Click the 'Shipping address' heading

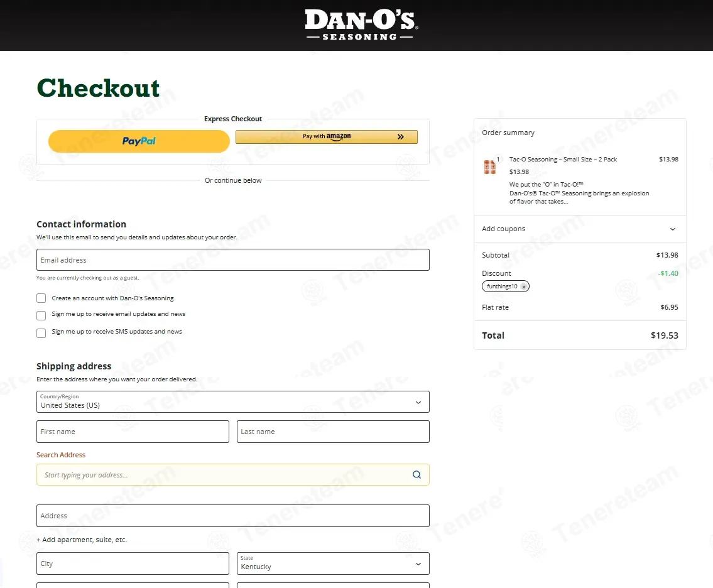pos(73,366)
